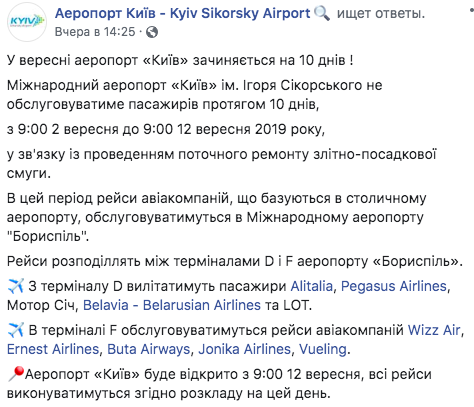
Task: Click the magnifying glass emoji in header
Action: coord(322,14)
